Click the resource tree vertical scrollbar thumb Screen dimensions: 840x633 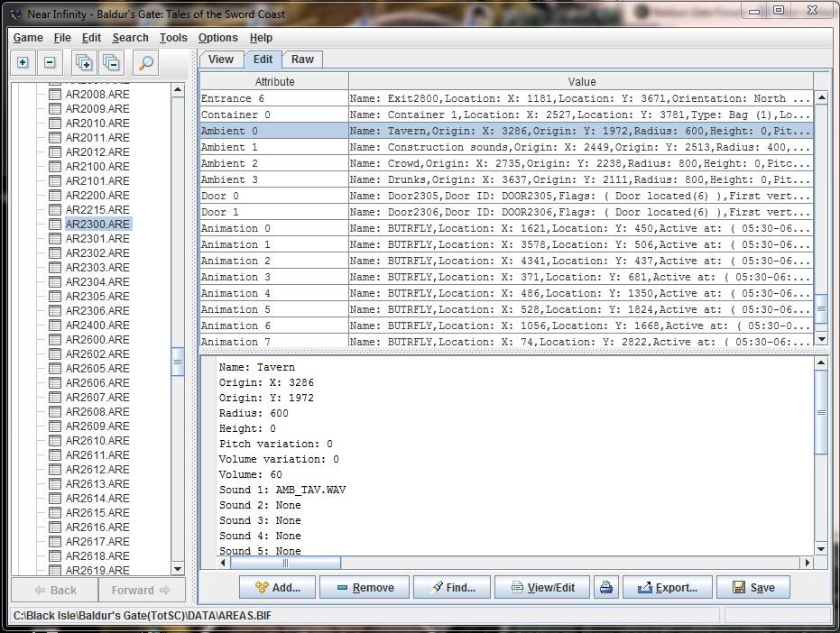tap(178, 362)
